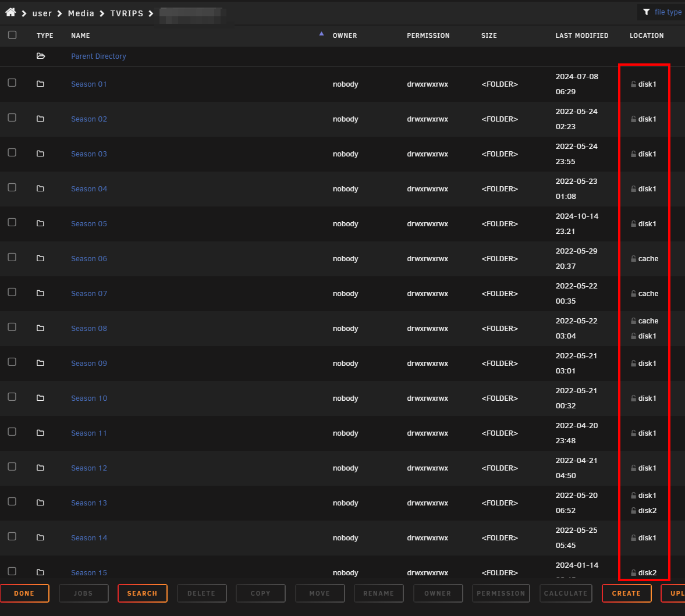Click folder icon of Season 11 row
The width and height of the screenshot is (685, 616).
coord(40,433)
